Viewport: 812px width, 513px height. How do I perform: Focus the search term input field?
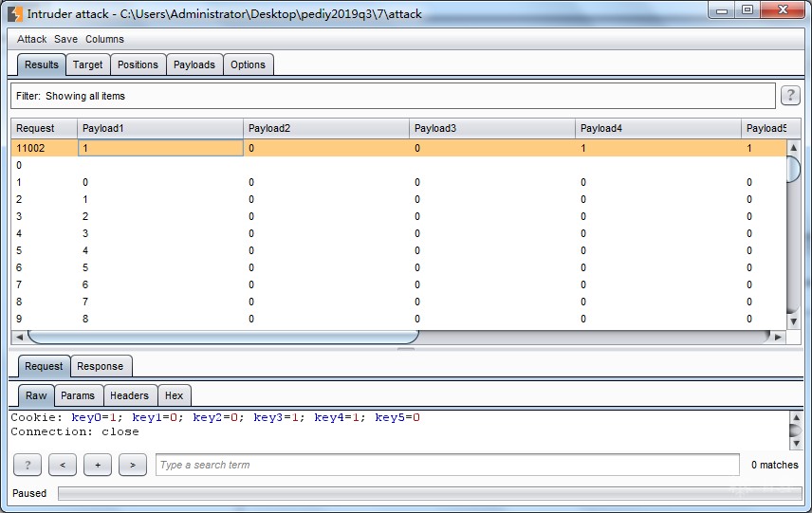pos(448,465)
